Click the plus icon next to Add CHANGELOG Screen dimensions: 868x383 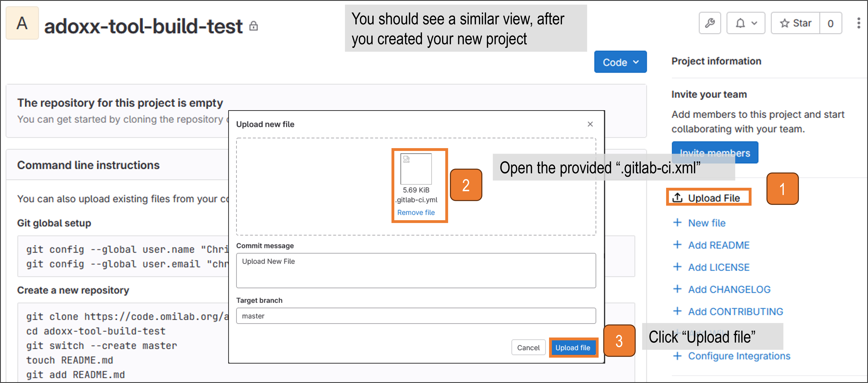point(677,289)
